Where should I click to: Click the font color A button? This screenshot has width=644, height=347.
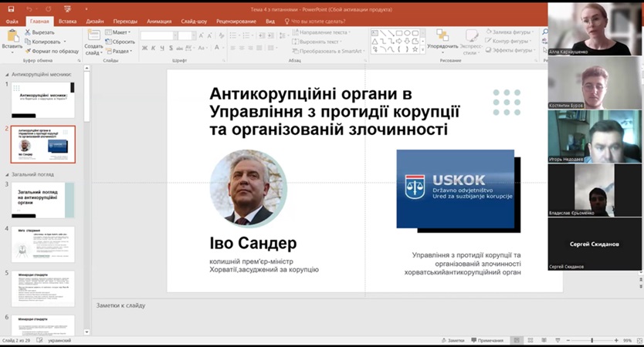pos(217,48)
